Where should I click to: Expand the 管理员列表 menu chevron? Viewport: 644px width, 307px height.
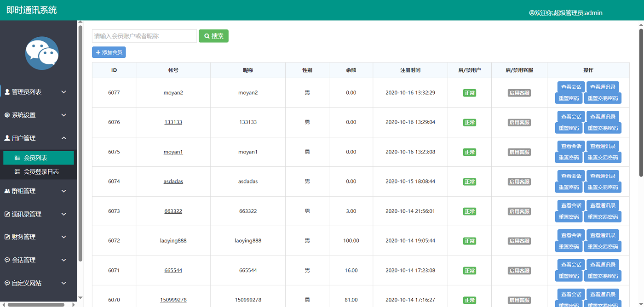pos(64,92)
